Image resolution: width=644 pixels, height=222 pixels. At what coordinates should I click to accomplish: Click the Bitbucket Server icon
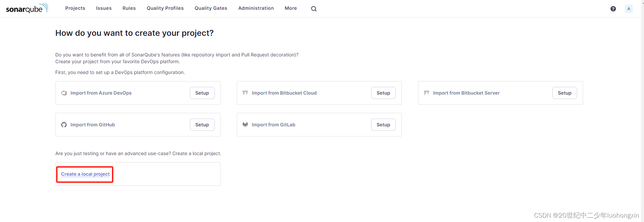coord(427,93)
